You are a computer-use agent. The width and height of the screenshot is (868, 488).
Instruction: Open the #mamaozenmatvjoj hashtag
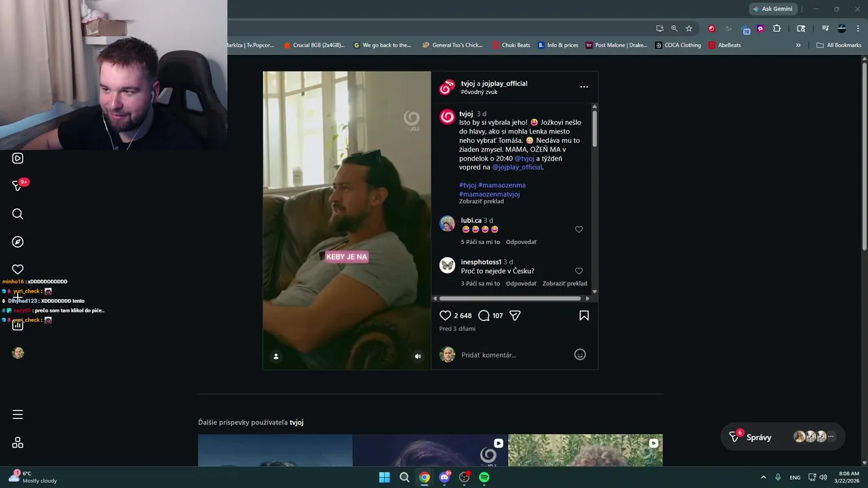click(x=490, y=194)
